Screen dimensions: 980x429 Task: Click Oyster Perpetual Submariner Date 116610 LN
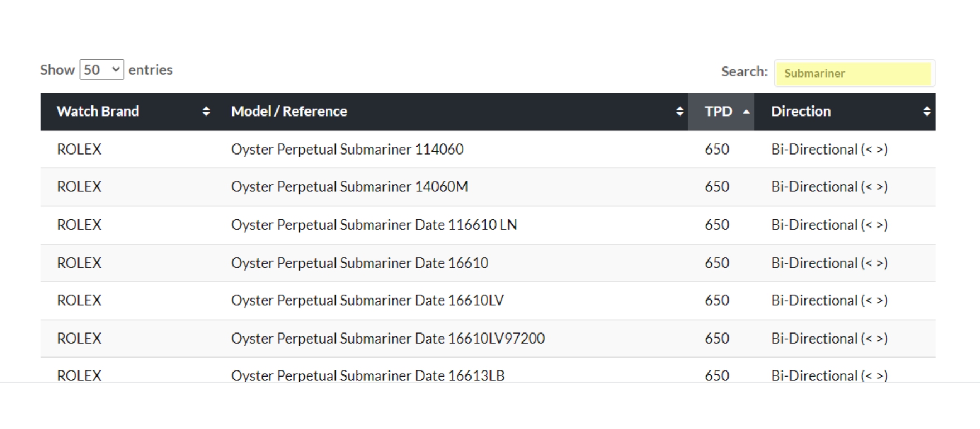coord(373,225)
